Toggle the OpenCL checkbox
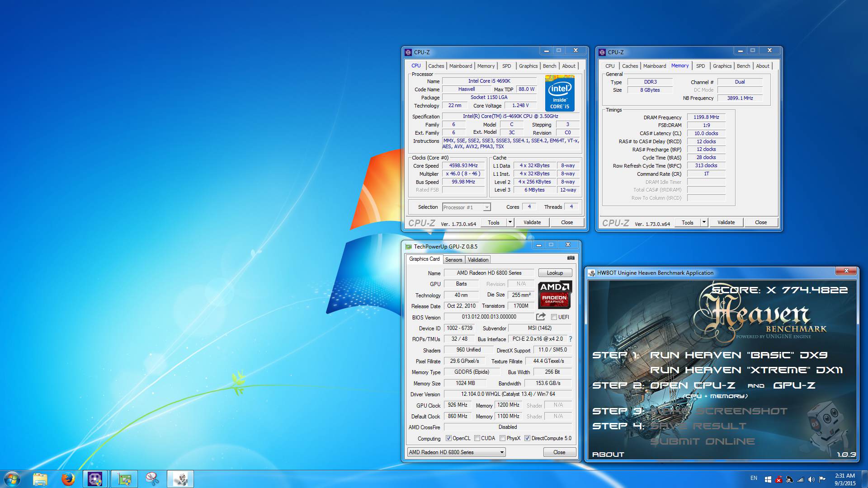The height and width of the screenshot is (488, 868). tap(448, 438)
